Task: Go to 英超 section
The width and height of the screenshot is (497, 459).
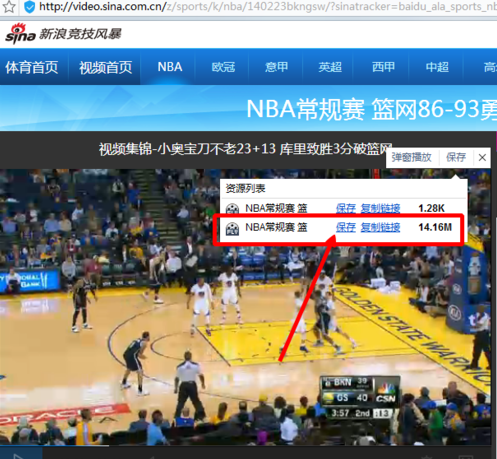Action: tap(330, 67)
